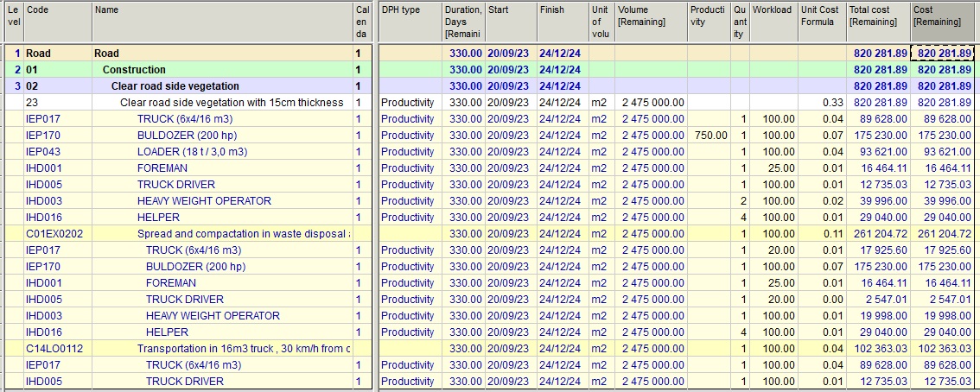
Task: Click Volume 2 475 000.00 in row 23
Action: [x=652, y=103]
